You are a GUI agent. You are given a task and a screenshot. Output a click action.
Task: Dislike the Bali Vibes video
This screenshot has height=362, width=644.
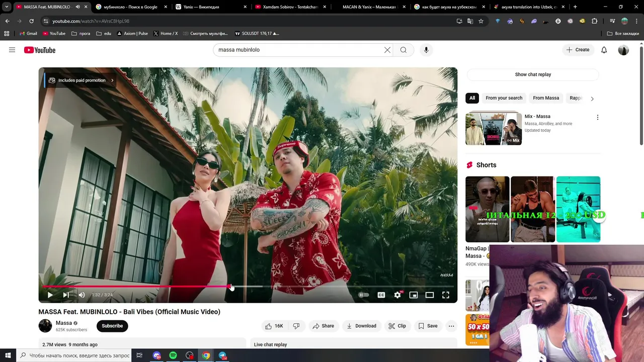pos(296,326)
